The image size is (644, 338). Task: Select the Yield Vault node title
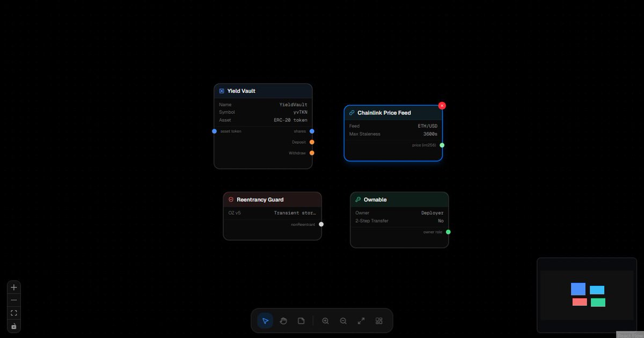(x=241, y=91)
